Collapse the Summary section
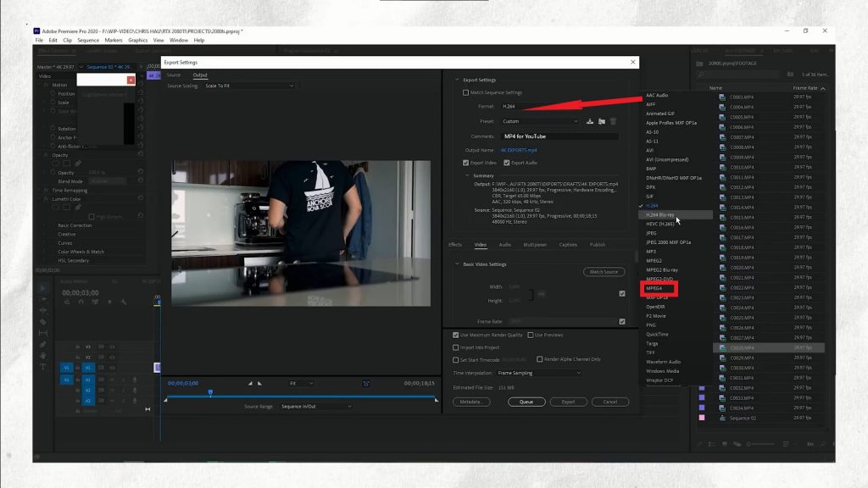 coord(467,175)
